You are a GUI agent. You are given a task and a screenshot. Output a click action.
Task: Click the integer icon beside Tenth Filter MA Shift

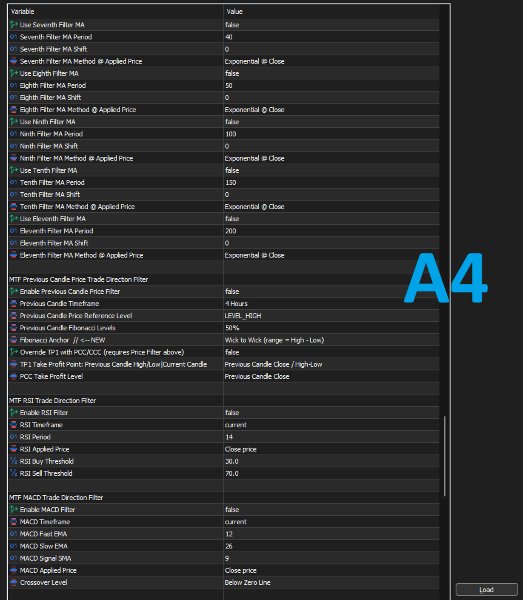coord(14,194)
